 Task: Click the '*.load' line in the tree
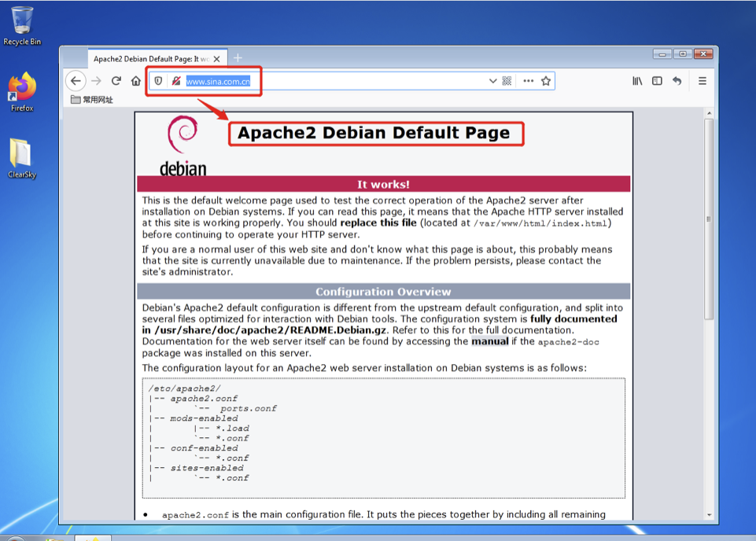[x=232, y=429]
